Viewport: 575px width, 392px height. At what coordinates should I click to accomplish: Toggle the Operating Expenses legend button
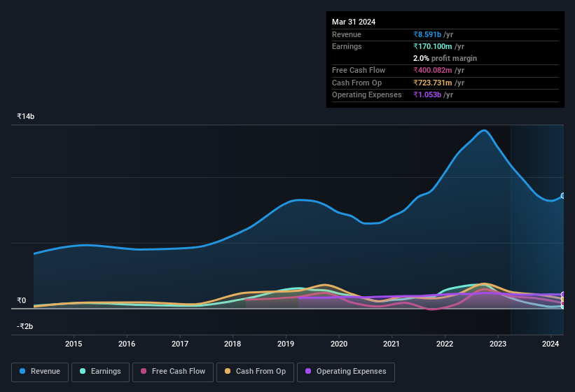(x=346, y=372)
